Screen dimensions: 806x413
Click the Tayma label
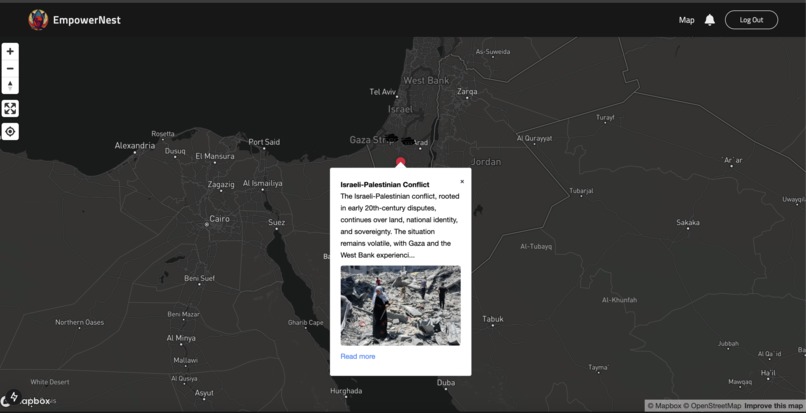point(598,368)
